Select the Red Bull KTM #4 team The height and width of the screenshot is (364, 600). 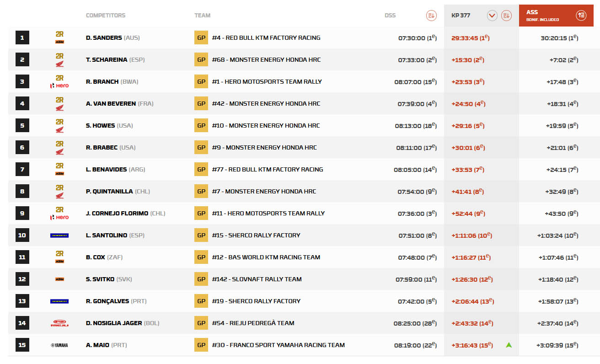266,38
